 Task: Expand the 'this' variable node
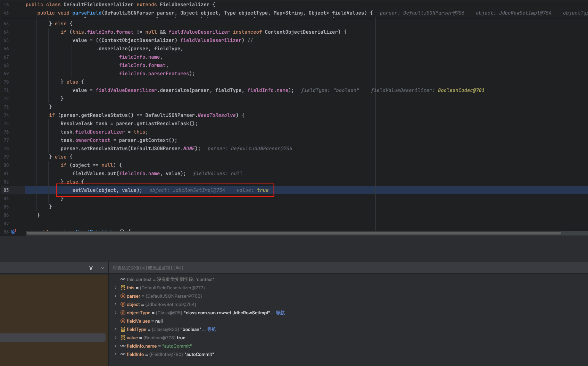116,288
